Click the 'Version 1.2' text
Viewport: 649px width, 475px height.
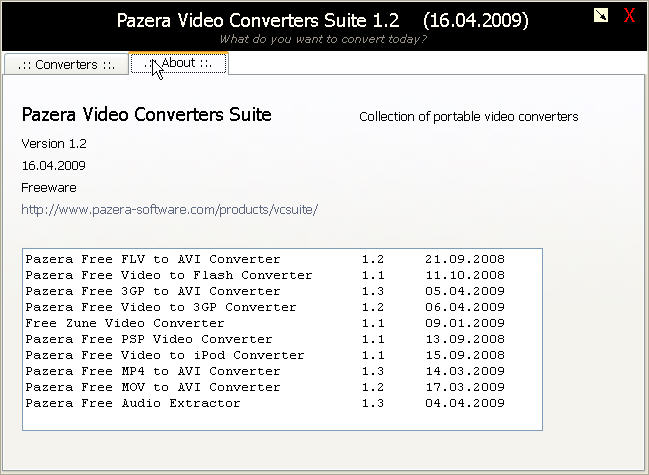(x=54, y=144)
